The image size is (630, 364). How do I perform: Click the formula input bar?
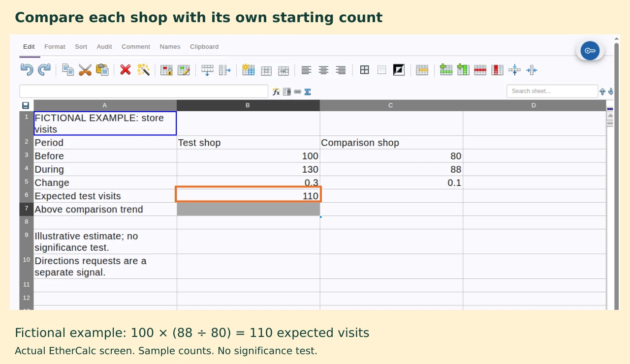[x=144, y=91]
